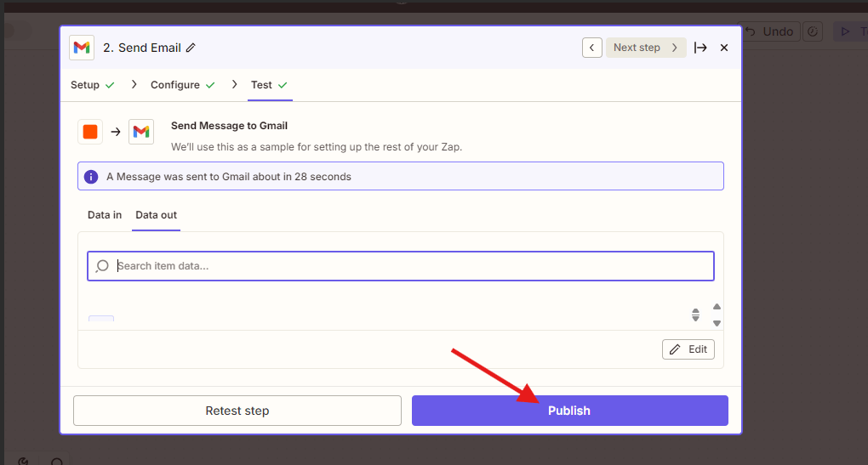Rename step using pencil icon beside Send Email

(x=191, y=48)
